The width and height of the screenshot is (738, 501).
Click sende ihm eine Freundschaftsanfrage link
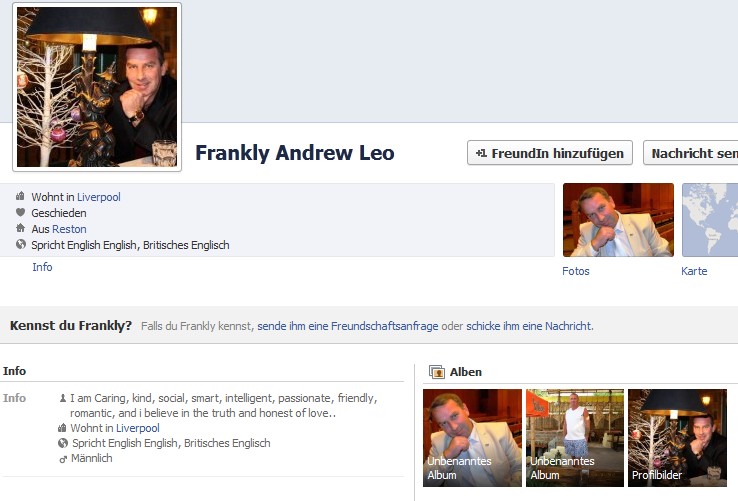coord(348,326)
